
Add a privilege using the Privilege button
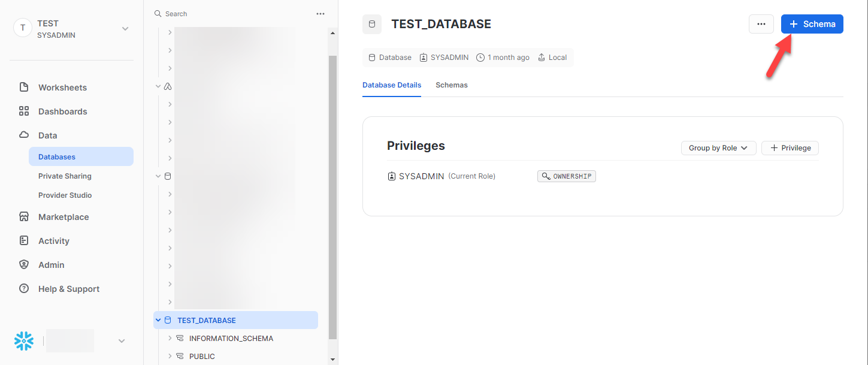pyautogui.click(x=790, y=147)
